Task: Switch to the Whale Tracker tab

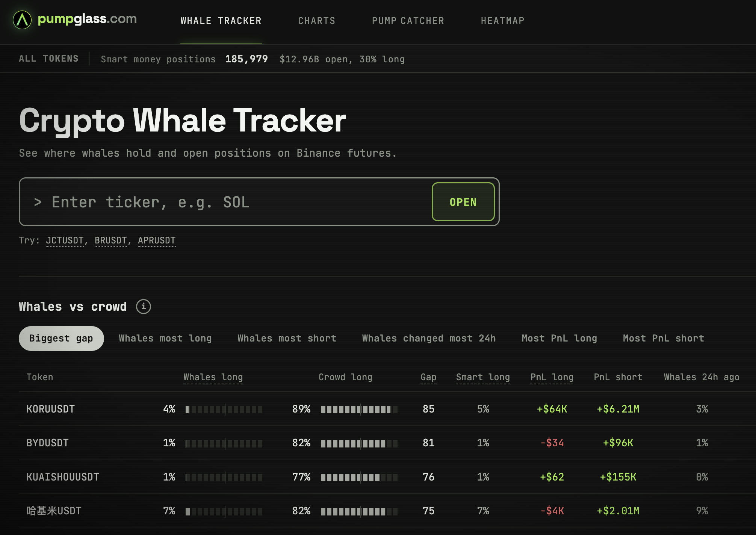Action: (221, 21)
